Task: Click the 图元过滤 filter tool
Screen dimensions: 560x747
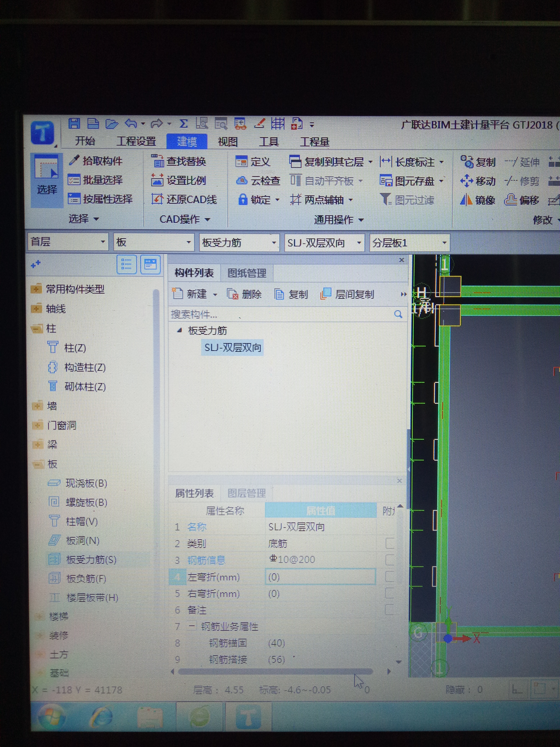Action: (407, 200)
